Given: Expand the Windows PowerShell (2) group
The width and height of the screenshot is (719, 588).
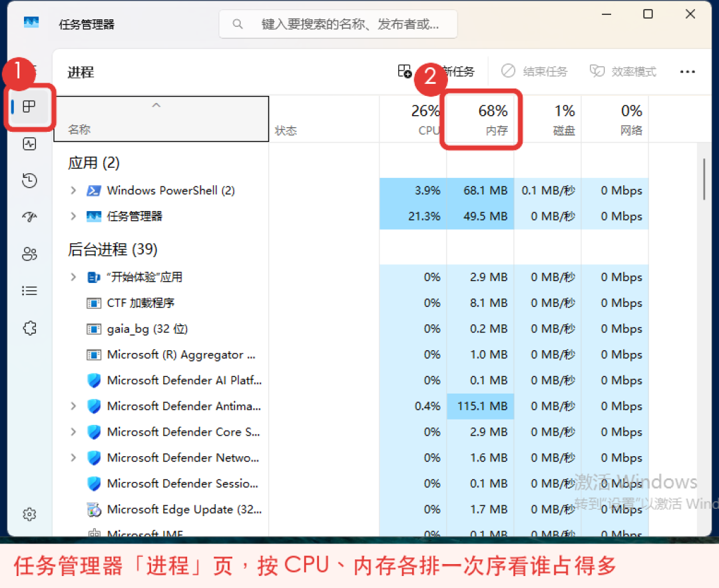Looking at the screenshot, I should click(x=73, y=190).
